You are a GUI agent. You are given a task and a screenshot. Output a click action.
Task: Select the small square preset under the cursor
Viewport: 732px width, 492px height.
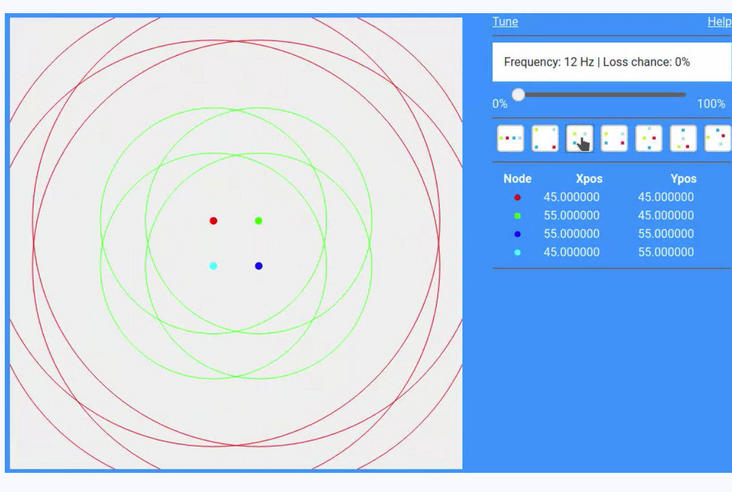[579, 138]
